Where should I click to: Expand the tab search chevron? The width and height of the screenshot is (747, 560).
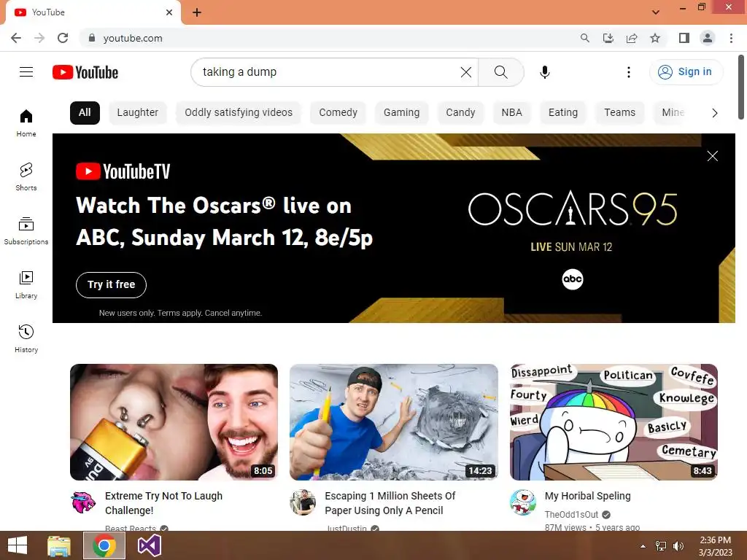click(656, 12)
